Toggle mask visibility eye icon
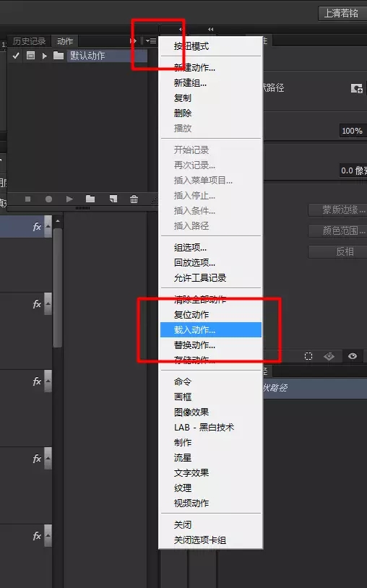Image resolution: width=367 pixels, height=588 pixels. click(x=353, y=356)
